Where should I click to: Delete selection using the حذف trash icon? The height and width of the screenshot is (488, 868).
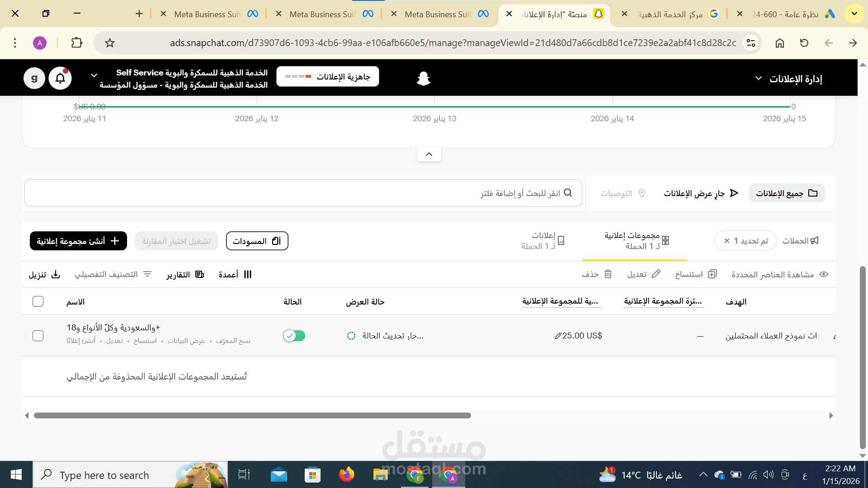coord(609,274)
